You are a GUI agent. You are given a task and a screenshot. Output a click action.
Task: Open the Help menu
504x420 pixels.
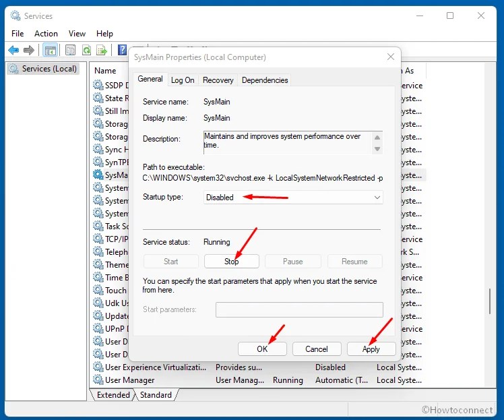104,34
